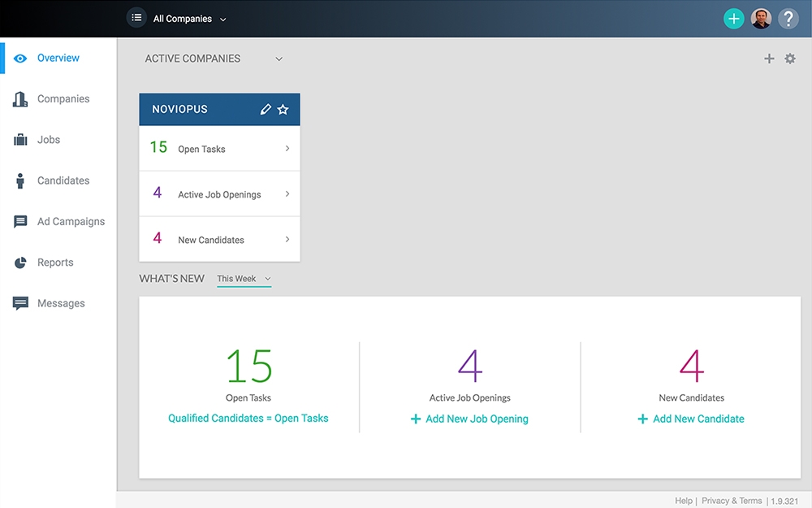Open Jobs section in sidebar
Viewport: 812px width, 508px height.
point(48,140)
